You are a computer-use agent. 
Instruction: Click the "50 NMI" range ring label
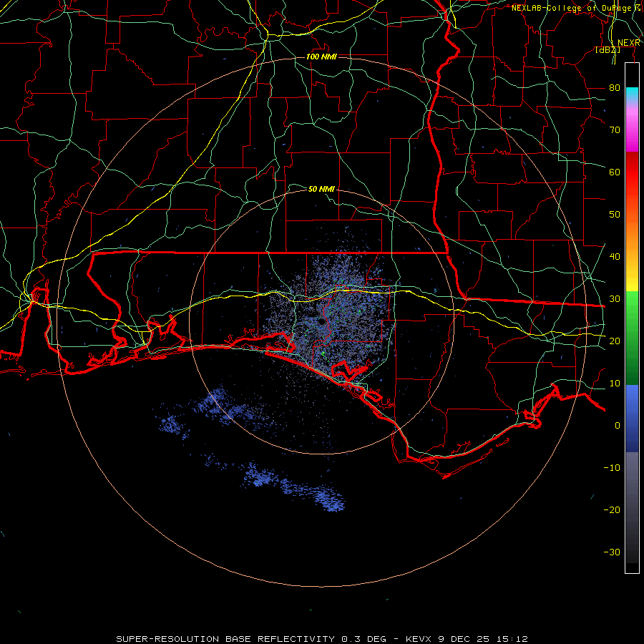pyautogui.click(x=321, y=189)
